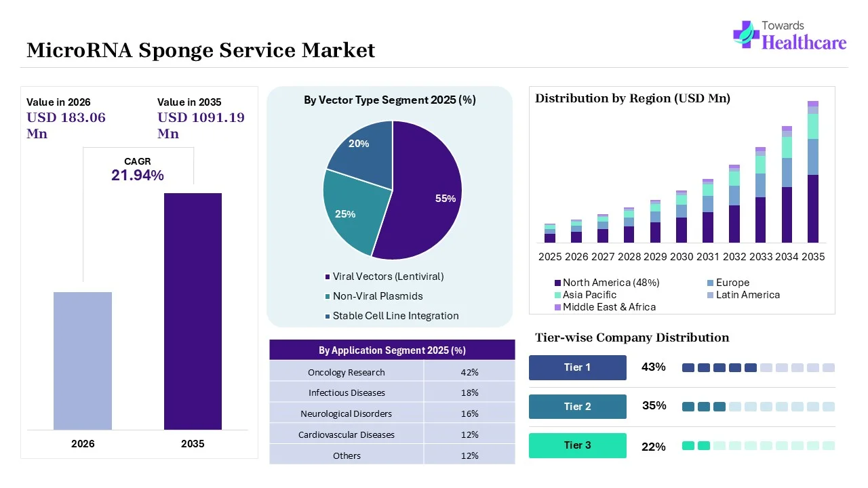
Task: Click the 18% table value
Action: (469, 392)
